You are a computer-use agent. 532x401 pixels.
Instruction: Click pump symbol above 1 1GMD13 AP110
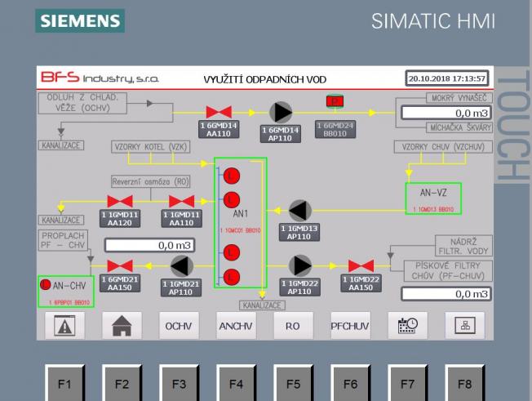click(x=300, y=211)
